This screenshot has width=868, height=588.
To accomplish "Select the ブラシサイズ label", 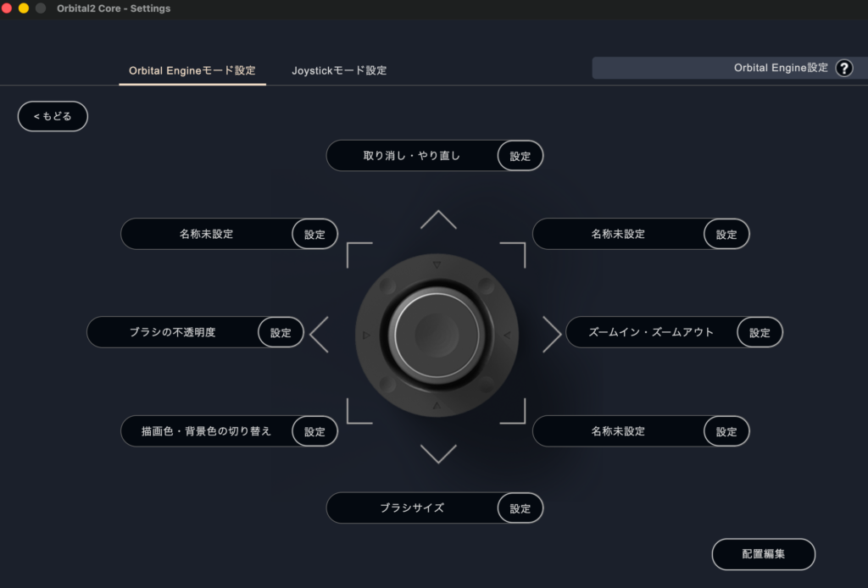I will coord(412,508).
